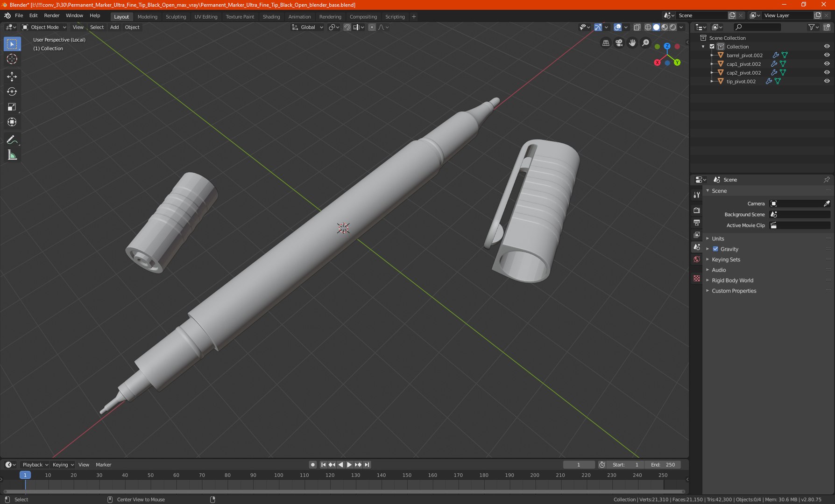This screenshot has height=504, width=835.
Task: Click the current frame marker at 1
Action: coord(25,475)
